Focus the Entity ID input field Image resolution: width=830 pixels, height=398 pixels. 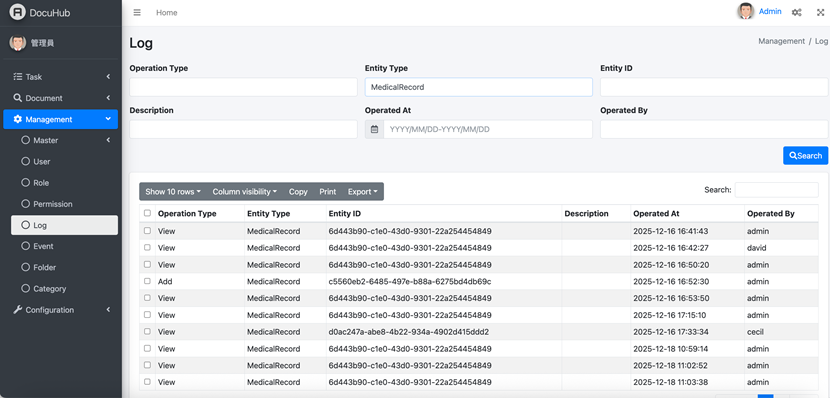714,87
